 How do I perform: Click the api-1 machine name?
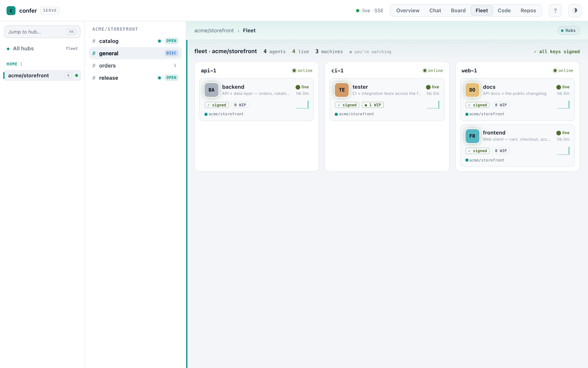coord(208,71)
